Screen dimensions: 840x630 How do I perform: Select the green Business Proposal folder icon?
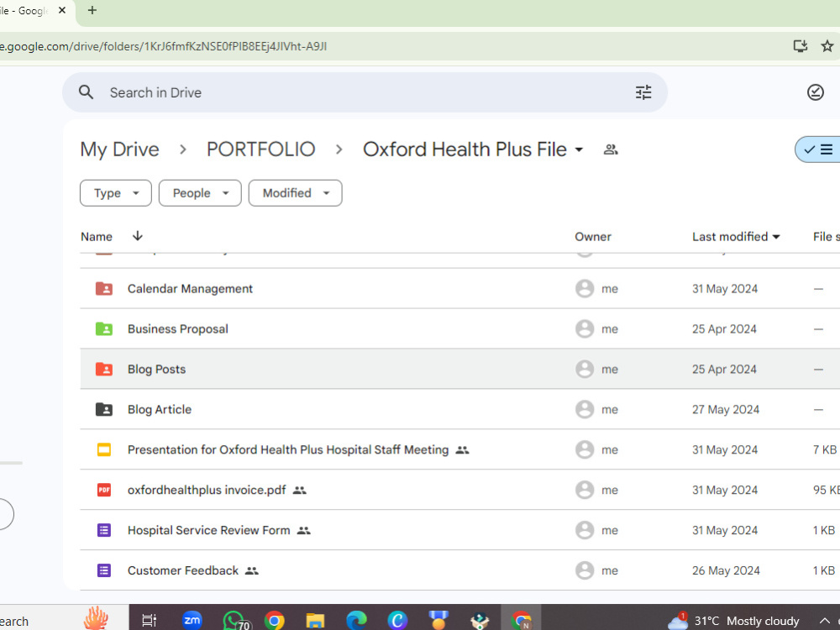point(104,329)
